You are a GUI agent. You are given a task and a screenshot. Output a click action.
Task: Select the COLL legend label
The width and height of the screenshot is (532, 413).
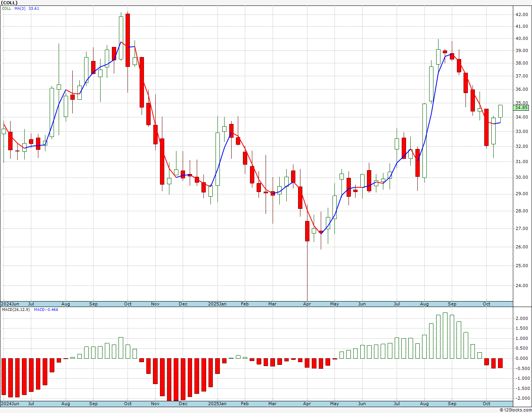[x=7, y=8]
